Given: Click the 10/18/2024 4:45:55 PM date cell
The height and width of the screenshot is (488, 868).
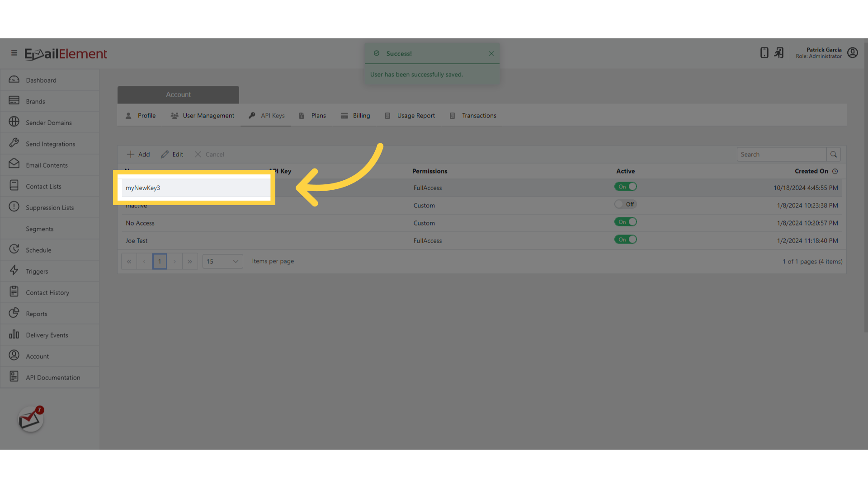Looking at the screenshot, I should pos(806,188).
